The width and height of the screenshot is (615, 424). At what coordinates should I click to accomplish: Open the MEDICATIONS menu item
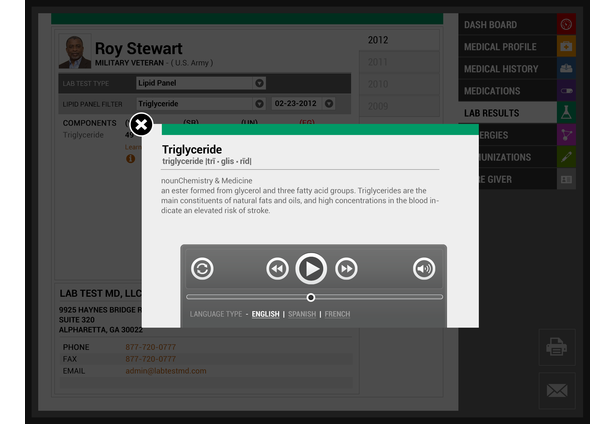click(508, 91)
